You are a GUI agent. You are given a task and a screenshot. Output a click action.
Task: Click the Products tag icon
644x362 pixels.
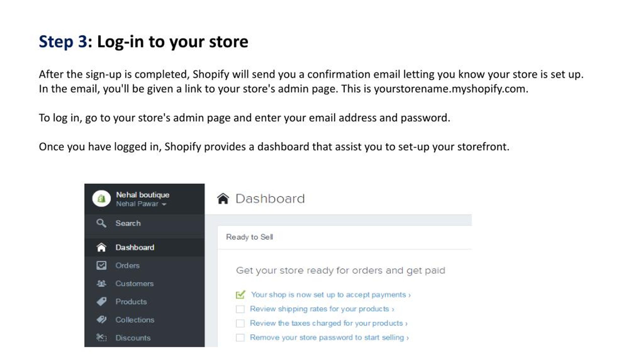coord(101,301)
